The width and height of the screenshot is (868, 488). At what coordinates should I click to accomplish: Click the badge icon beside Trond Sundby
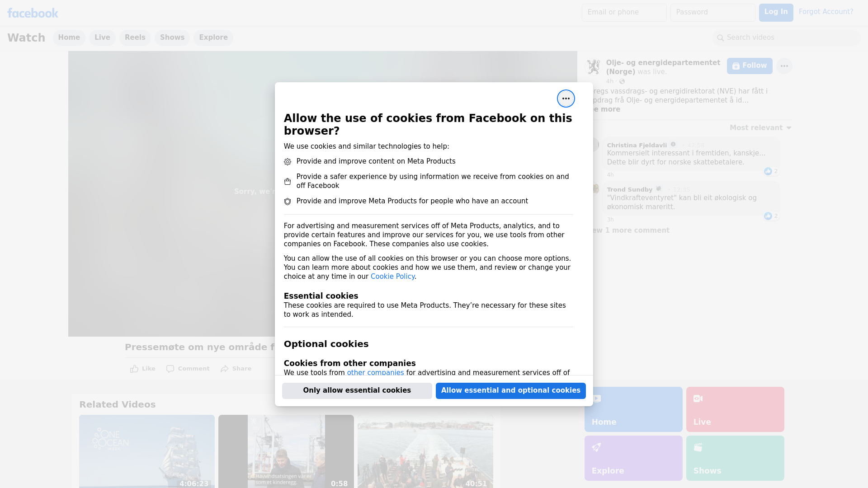coord(659,189)
